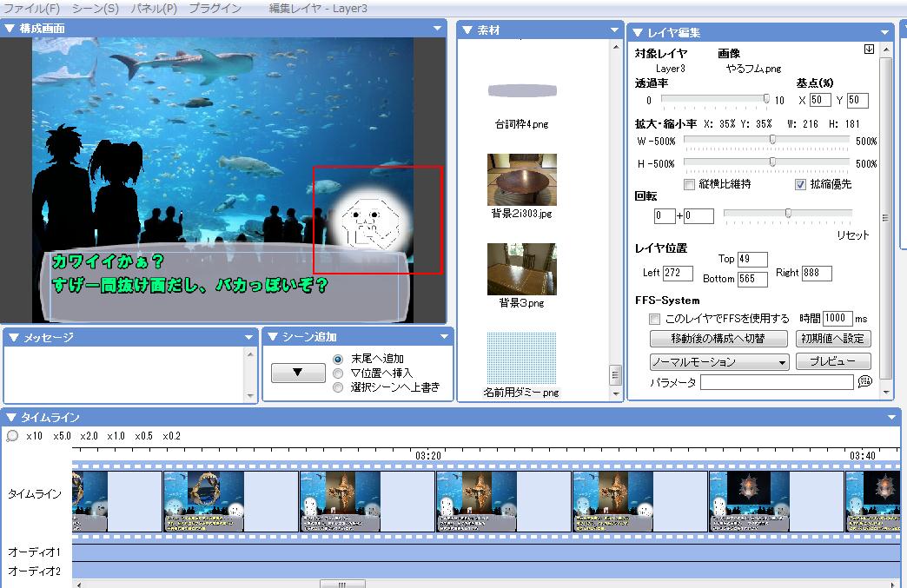Click the オーディオ1 audio track
907x588 pixels.
tap(486, 552)
